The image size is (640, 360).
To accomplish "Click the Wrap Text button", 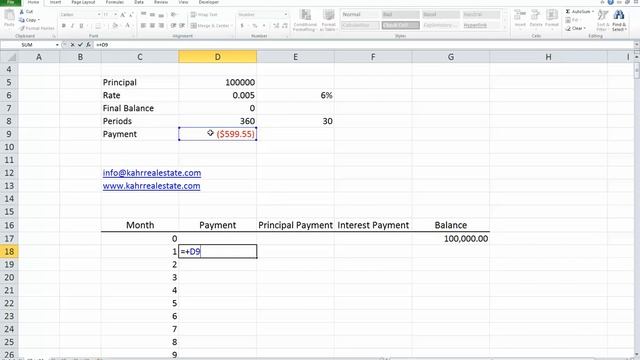I will click(204, 15).
